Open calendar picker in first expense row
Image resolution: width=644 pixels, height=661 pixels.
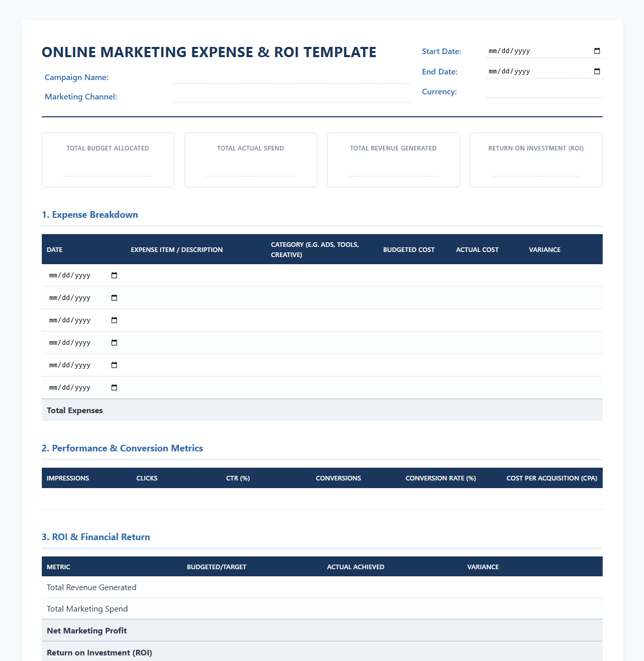[114, 275]
